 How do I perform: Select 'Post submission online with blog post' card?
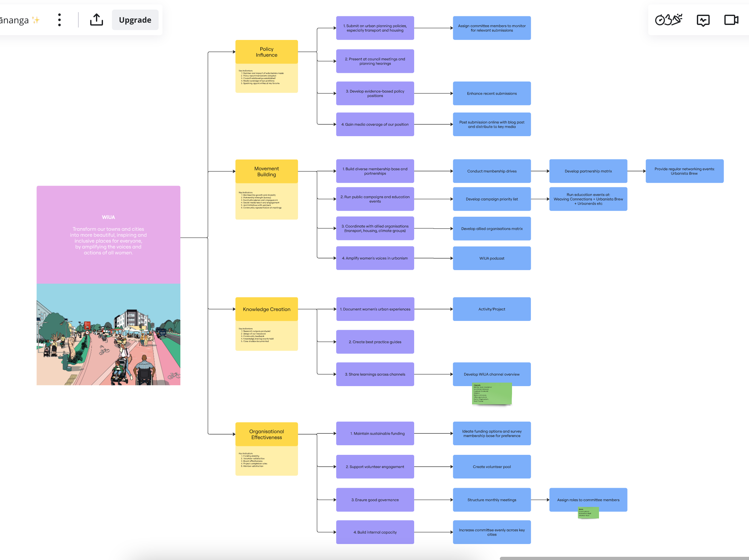pyautogui.click(x=492, y=125)
